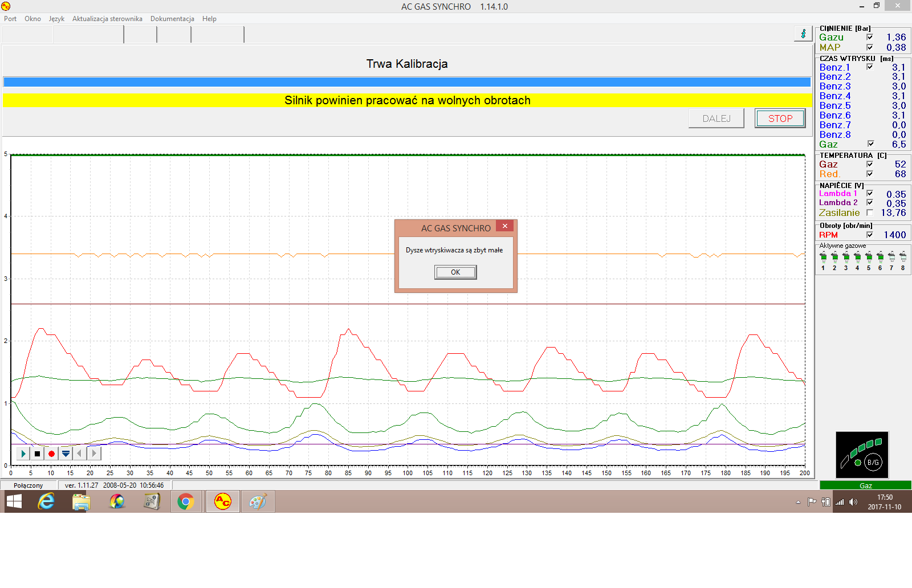The height and width of the screenshot is (588, 912).
Task: Click the green icon button above the pressure panel
Action: (x=803, y=34)
